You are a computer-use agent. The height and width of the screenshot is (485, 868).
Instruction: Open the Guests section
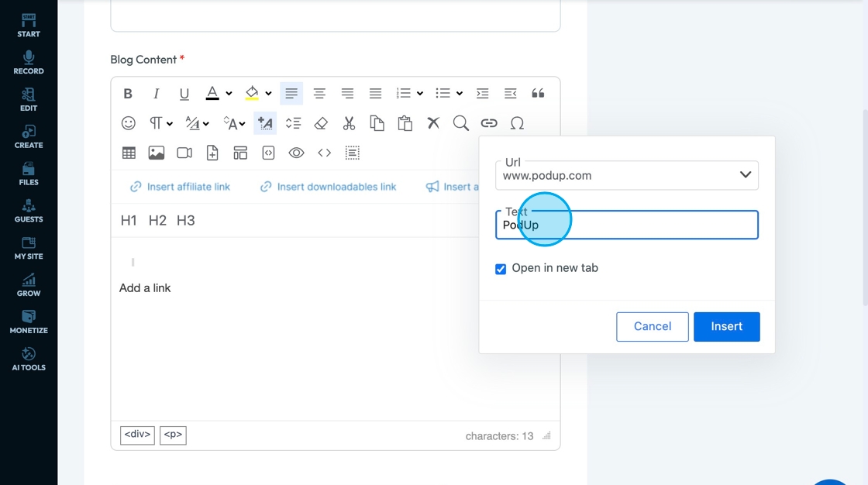point(29,211)
